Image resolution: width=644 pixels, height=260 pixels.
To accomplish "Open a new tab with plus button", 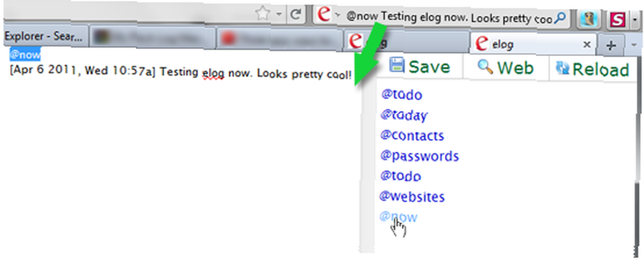I will (x=611, y=45).
